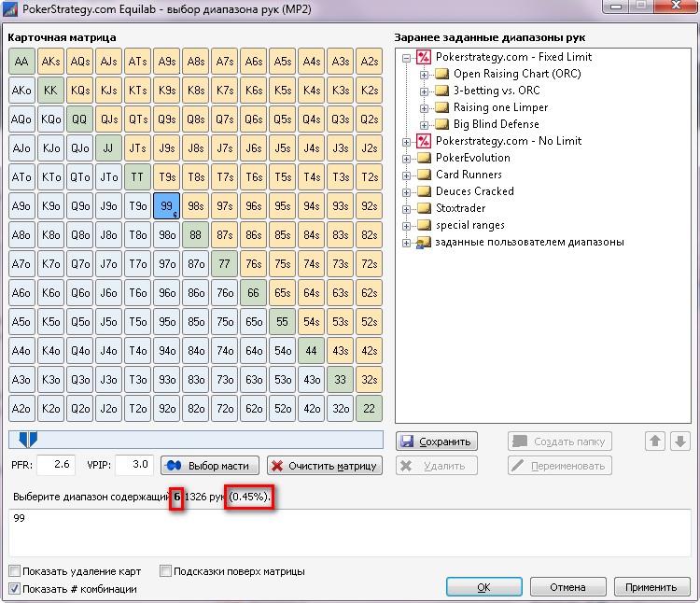700x603 pixels.
Task: Click the Применить (Apply) button
Action: tap(651, 587)
